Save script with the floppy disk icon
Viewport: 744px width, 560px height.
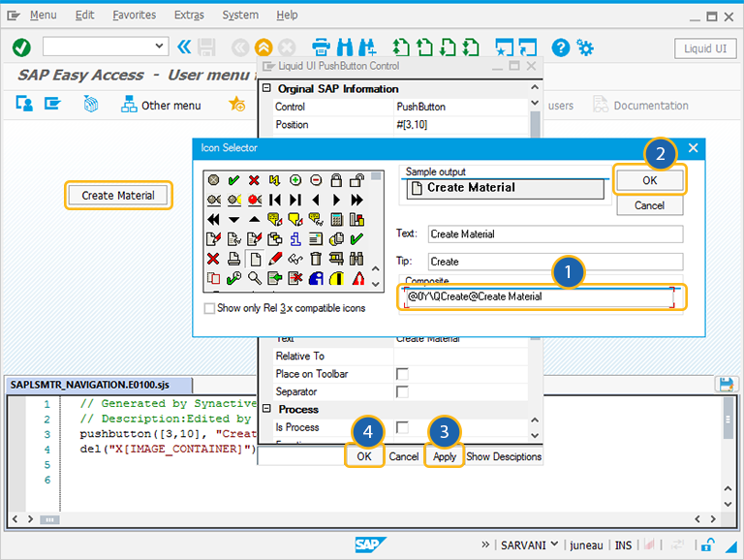click(x=726, y=385)
